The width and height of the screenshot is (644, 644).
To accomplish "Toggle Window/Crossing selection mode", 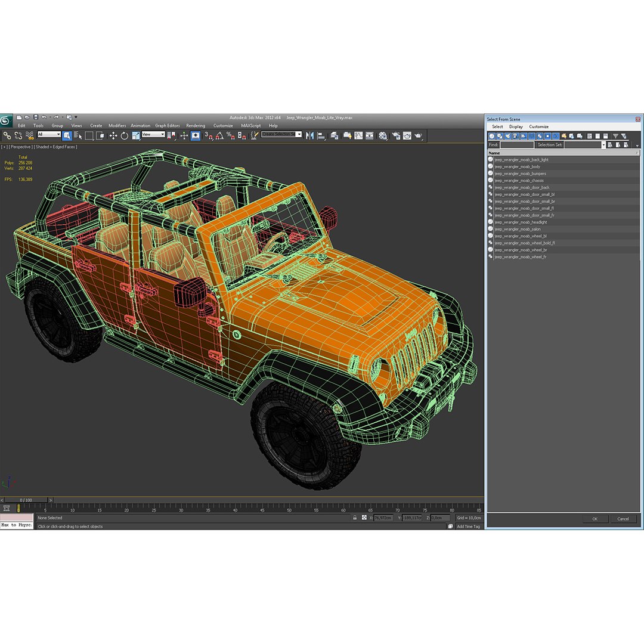I will tap(100, 135).
